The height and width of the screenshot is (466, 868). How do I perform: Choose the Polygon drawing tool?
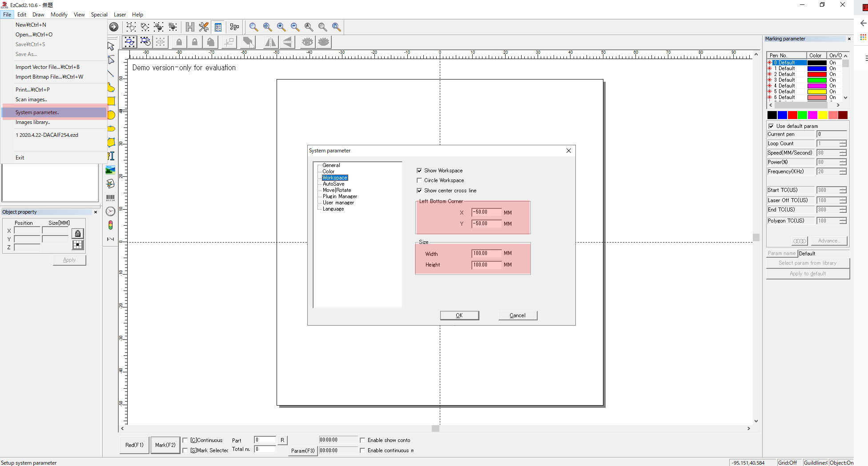tap(111, 142)
